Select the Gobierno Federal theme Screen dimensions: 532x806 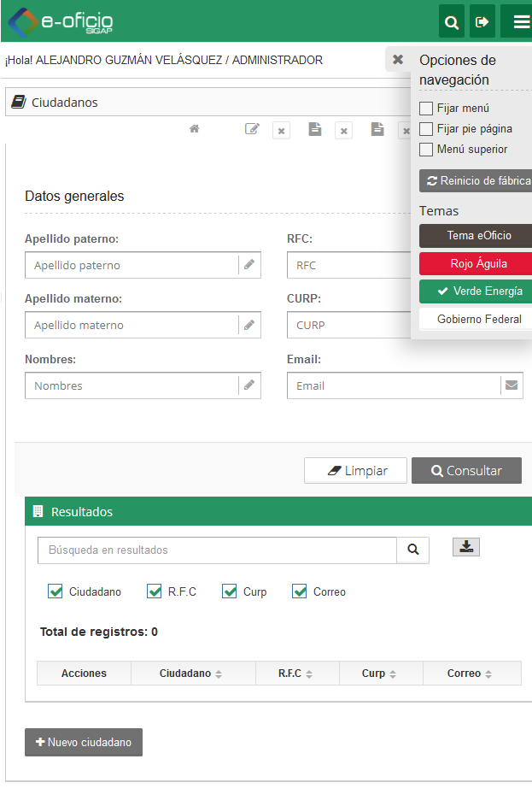point(476,319)
